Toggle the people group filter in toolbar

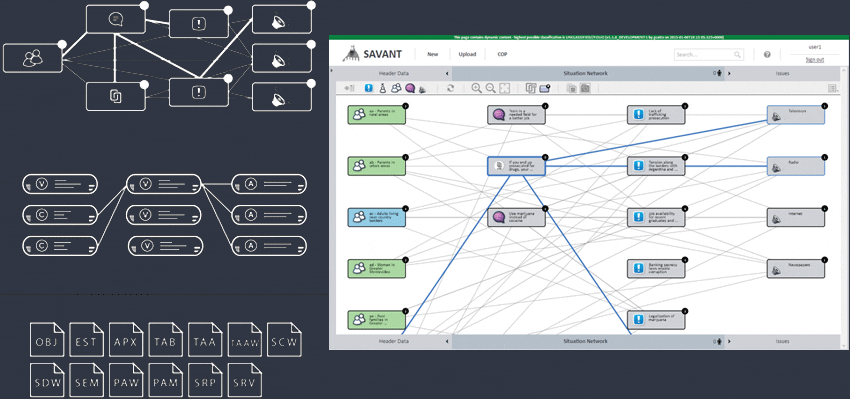pyautogui.click(x=396, y=88)
